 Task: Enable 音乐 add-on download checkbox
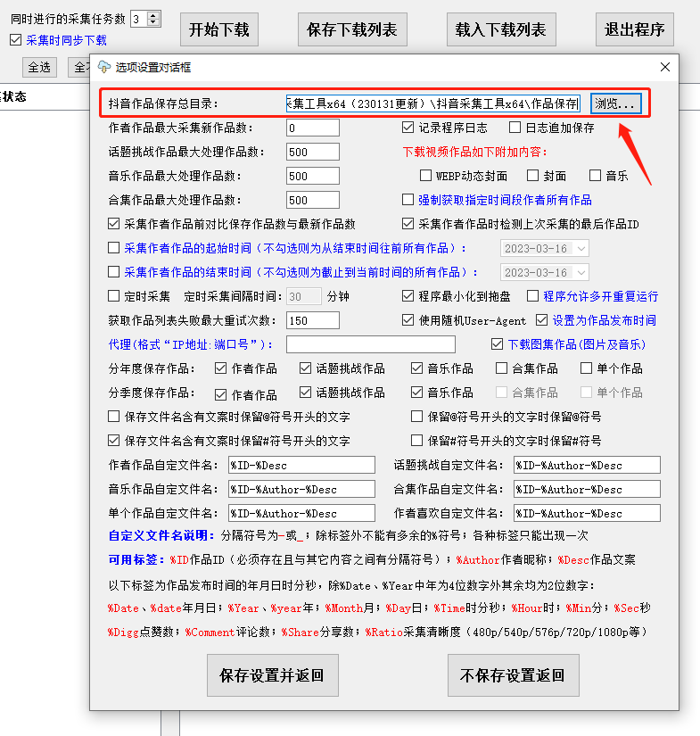595,176
